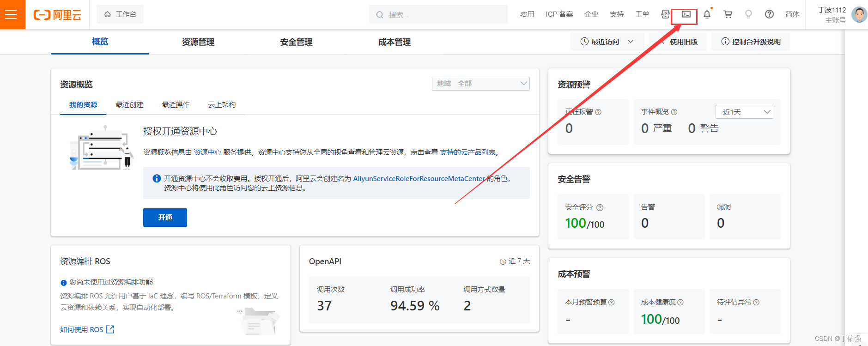Open the Cloud Shell terminal icon
Screen dimensions: 868x346
(686, 14)
